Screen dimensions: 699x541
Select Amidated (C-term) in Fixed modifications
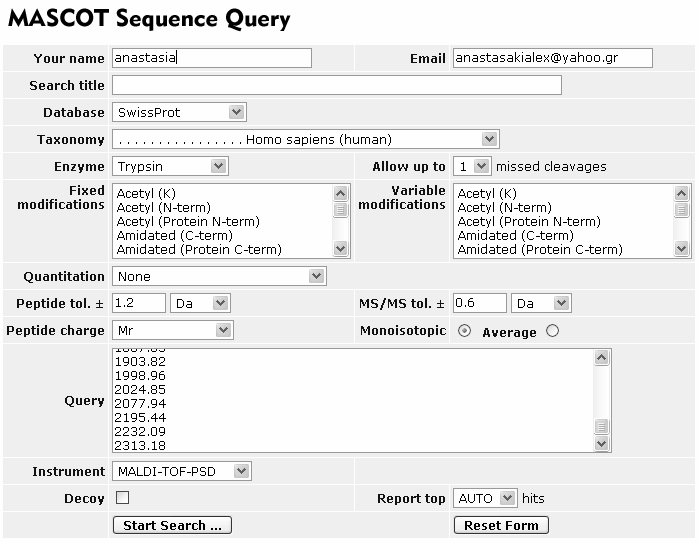pos(175,235)
